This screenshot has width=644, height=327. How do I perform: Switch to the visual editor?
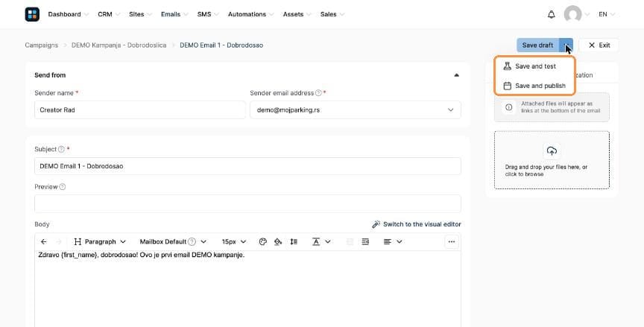417,224
